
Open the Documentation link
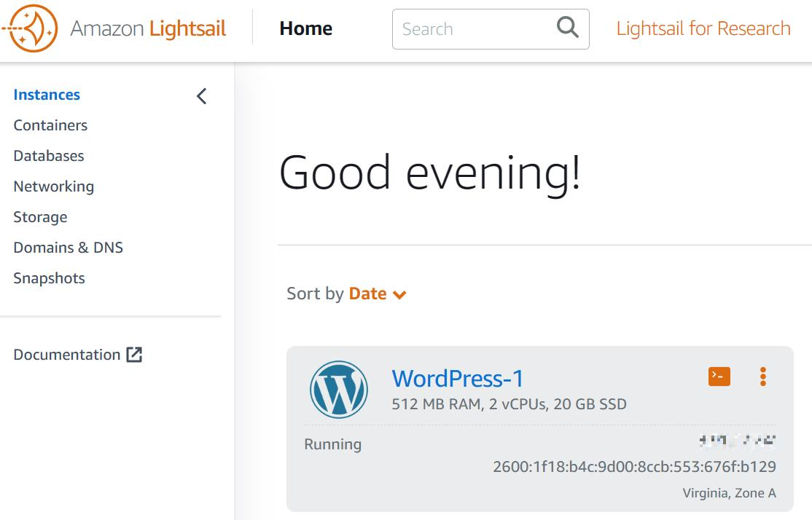point(67,355)
